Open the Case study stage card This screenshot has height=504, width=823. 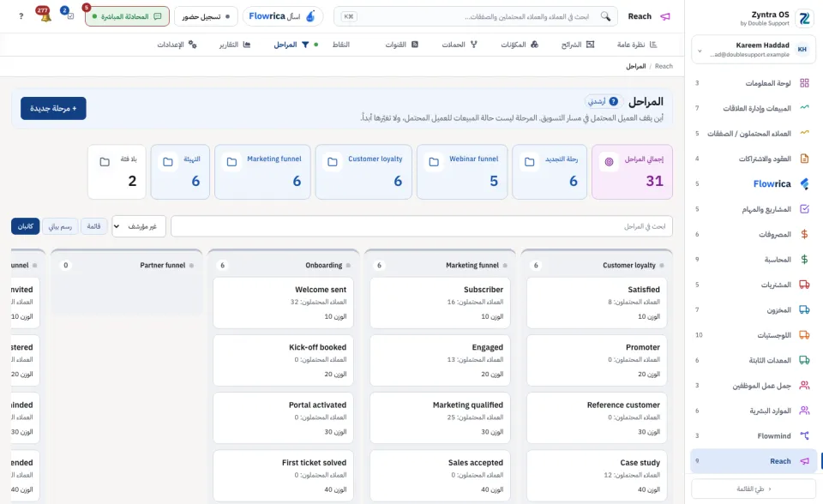tap(597, 477)
